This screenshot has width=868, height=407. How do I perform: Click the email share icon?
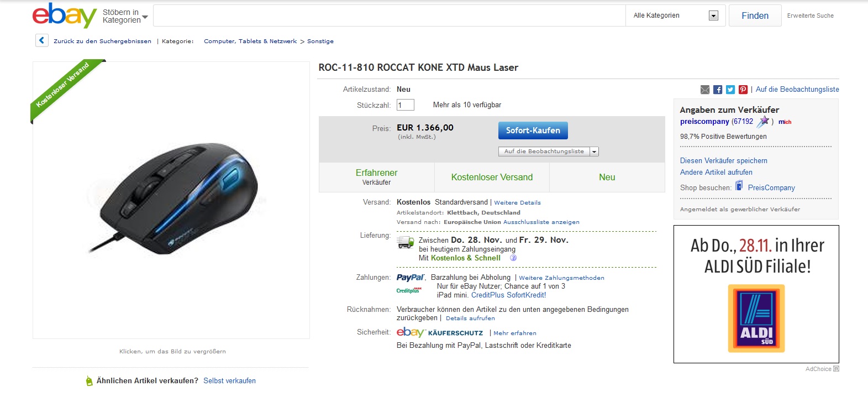click(705, 90)
